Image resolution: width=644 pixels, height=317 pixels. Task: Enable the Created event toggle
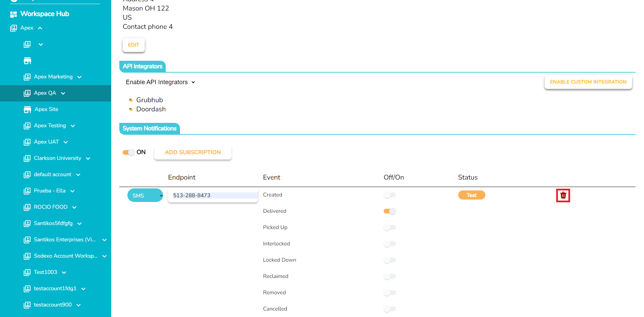(390, 195)
